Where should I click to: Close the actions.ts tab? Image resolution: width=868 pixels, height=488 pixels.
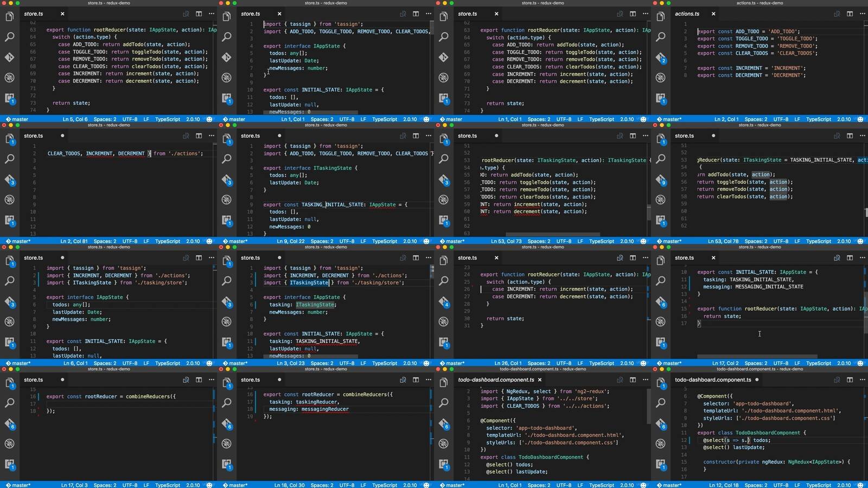[713, 14]
